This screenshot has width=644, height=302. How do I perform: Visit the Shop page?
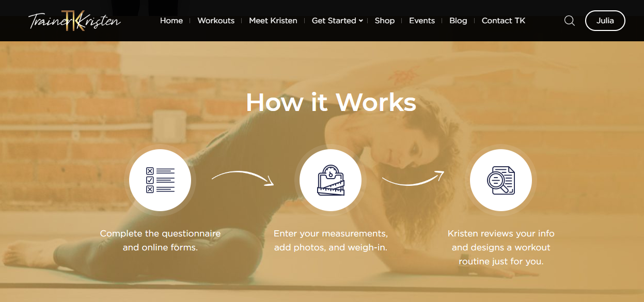click(x=385, y=21)
